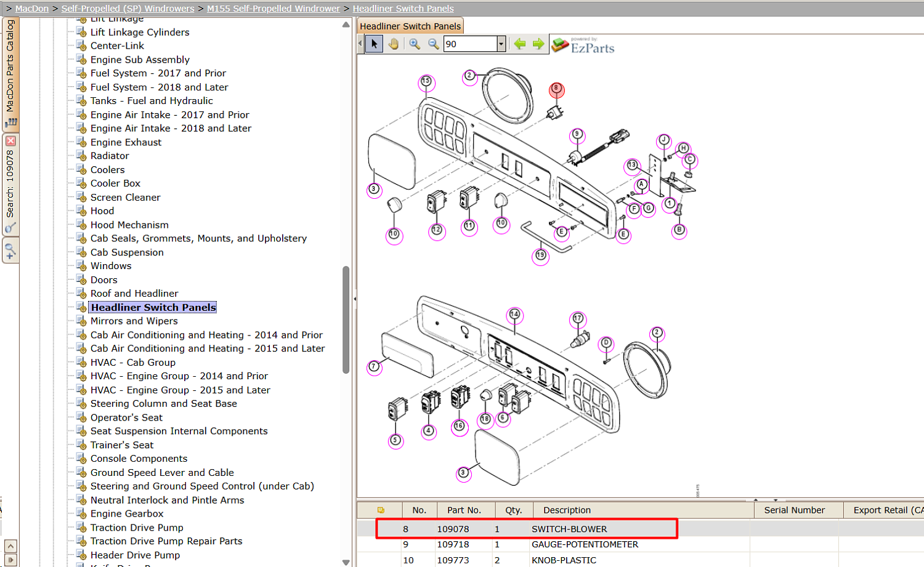Click the EzParts logo

[x=583, y=46]
